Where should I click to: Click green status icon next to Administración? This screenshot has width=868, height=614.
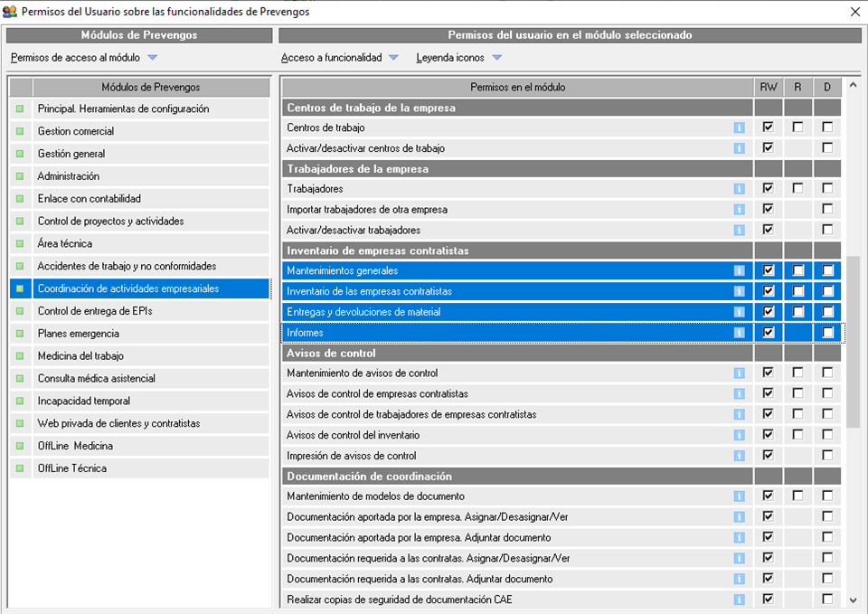20,176
